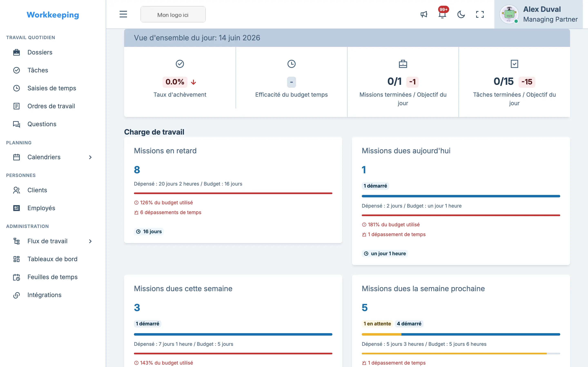Click the Tâches checkmark icon

pos(17,70)
